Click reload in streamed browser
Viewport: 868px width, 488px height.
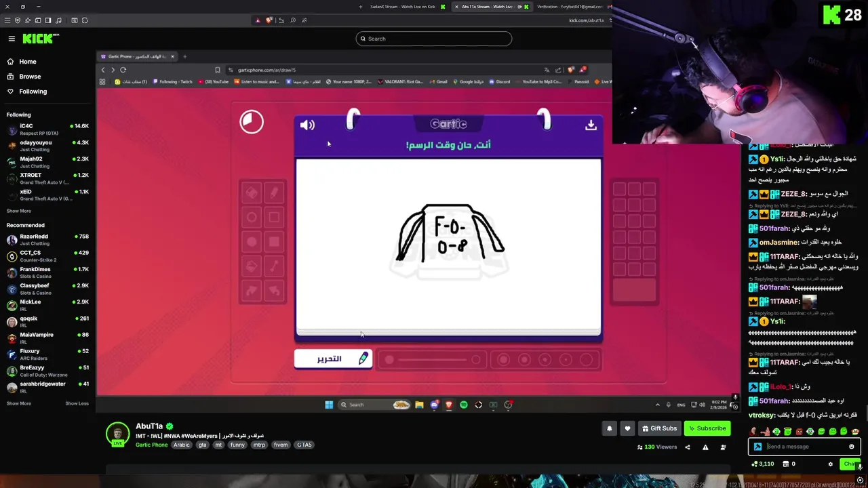[123, 70]
